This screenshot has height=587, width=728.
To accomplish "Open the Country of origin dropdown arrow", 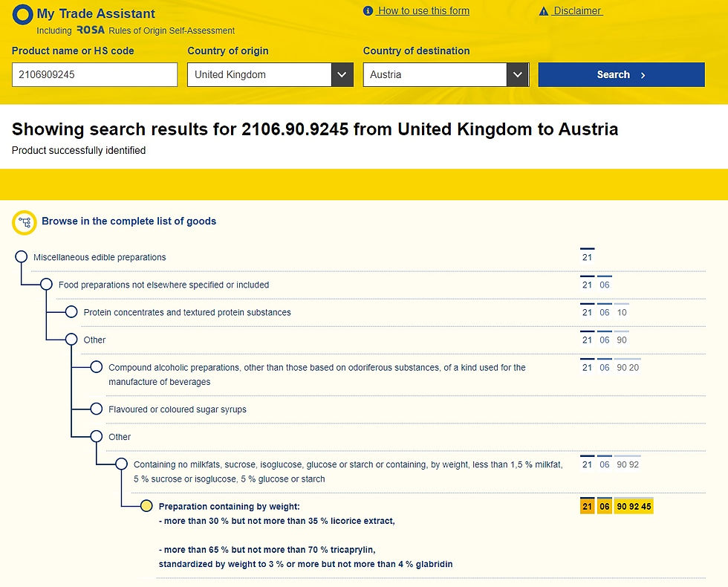I will pos(342,75).
